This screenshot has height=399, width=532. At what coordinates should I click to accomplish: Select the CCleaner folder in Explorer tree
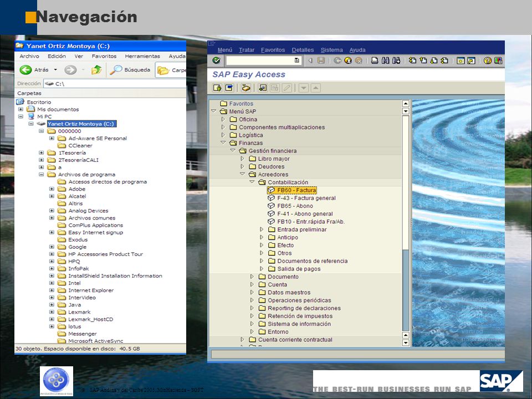[x=80, y=146]
